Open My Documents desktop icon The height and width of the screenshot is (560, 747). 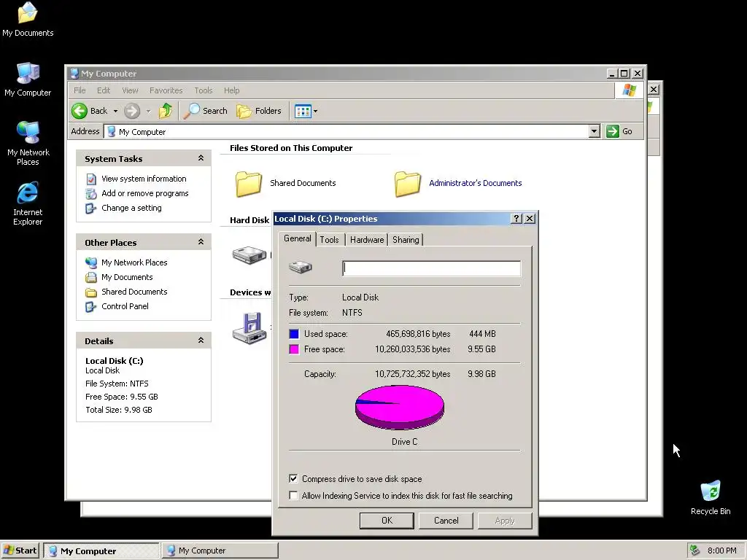pos(28,19)
